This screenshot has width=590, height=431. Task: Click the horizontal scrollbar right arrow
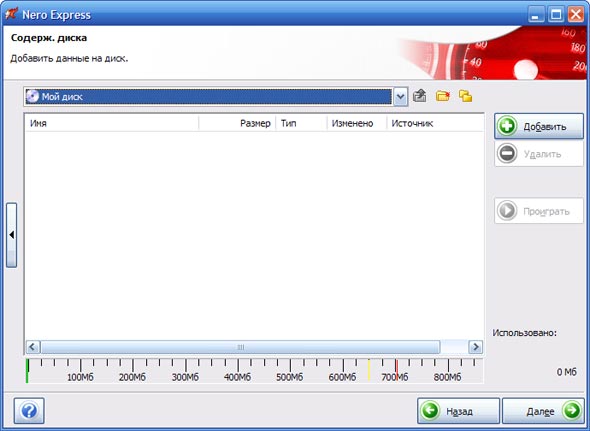476,347
